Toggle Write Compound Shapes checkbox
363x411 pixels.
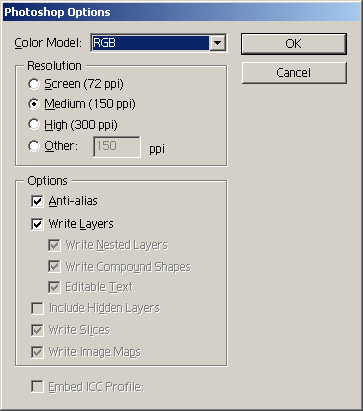pos(54,266)
